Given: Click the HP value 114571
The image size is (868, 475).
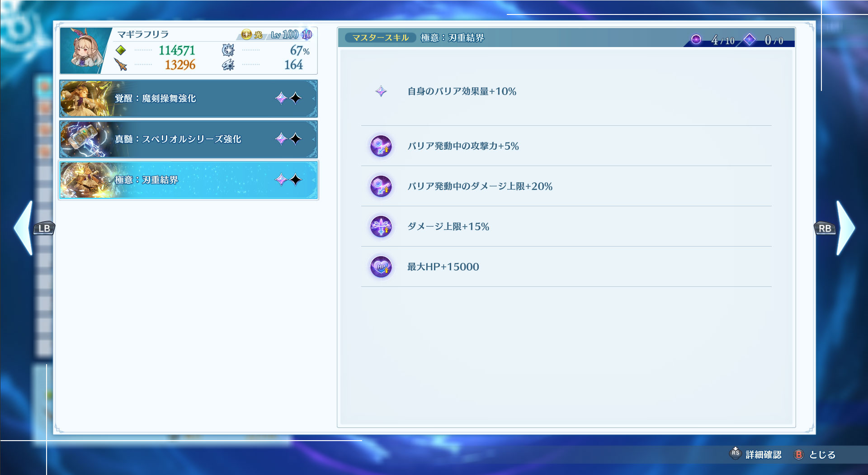Looking at the screenshot, I should 177,50.
